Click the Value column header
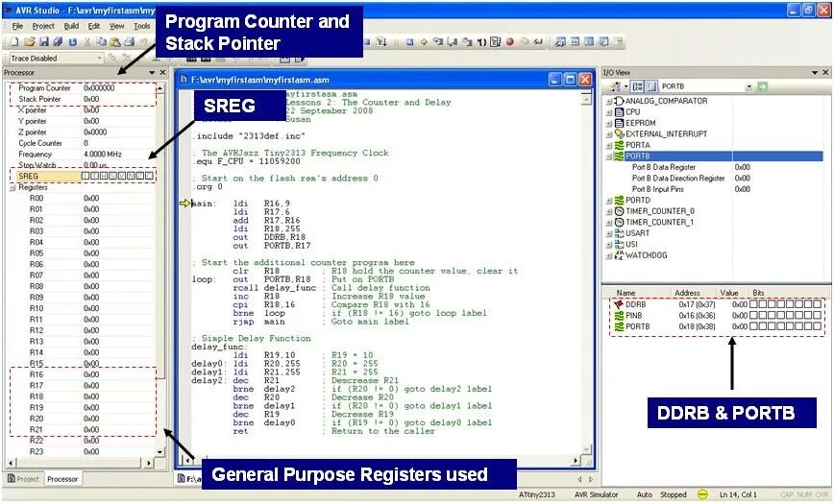834x504 pixels. pos(731,293)
